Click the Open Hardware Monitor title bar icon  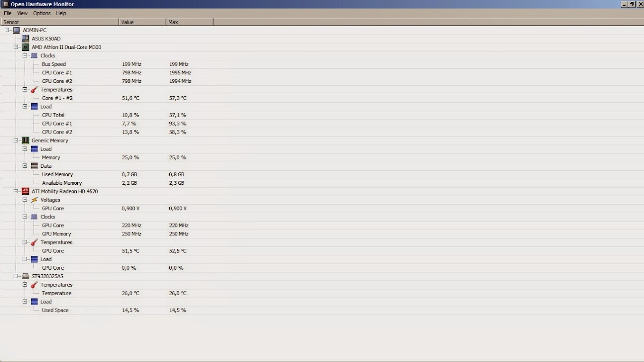(x=5, y=4)
